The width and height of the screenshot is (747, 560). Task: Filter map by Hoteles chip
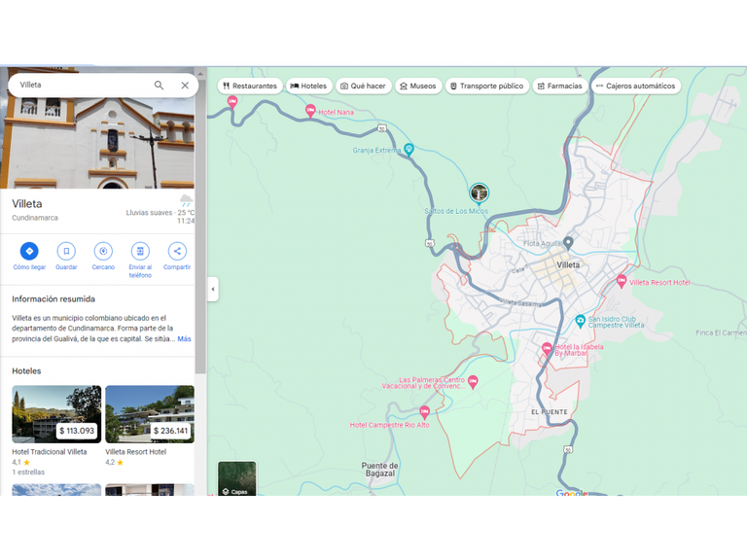(x=308, y=87)
